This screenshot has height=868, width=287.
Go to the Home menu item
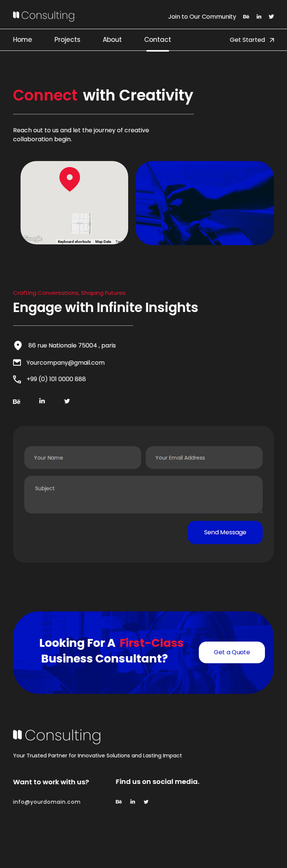pos(22,40)
